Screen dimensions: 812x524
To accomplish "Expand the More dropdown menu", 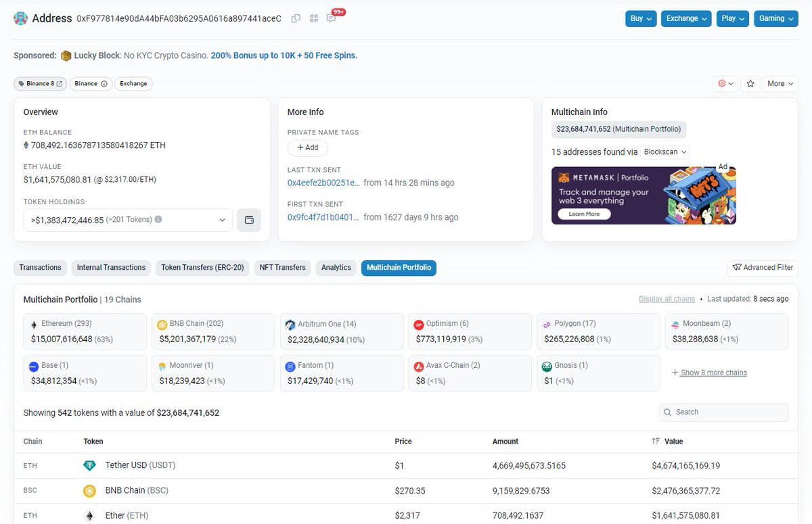I will (x=780, y=84).
